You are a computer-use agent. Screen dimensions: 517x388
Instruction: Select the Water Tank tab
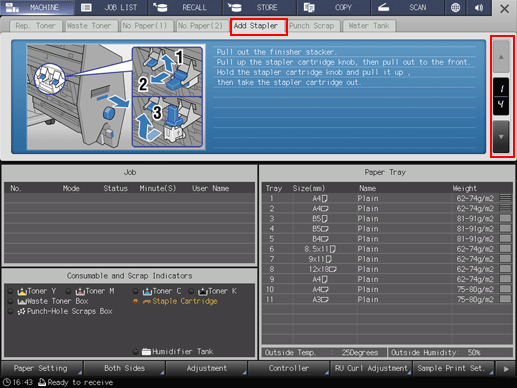click(x=369, y=26)
